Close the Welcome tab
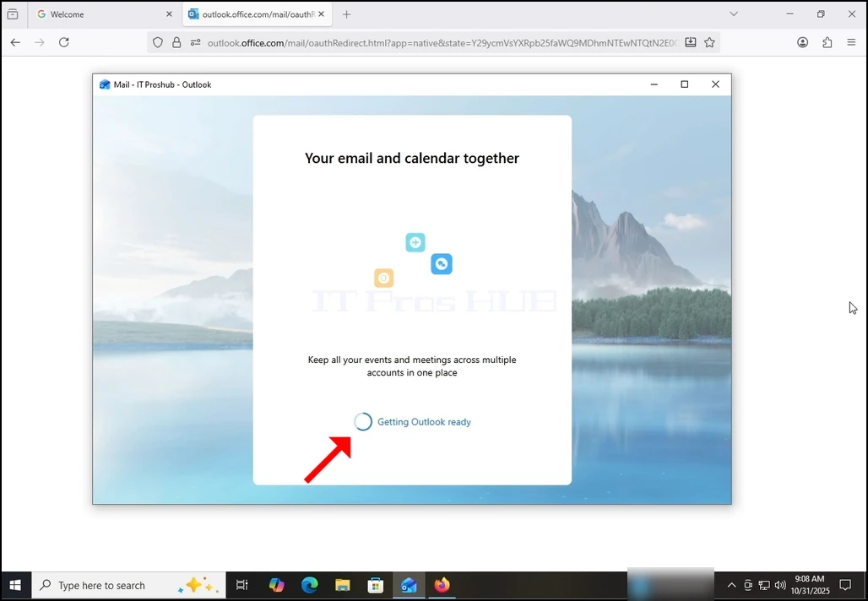 [170, 14]
